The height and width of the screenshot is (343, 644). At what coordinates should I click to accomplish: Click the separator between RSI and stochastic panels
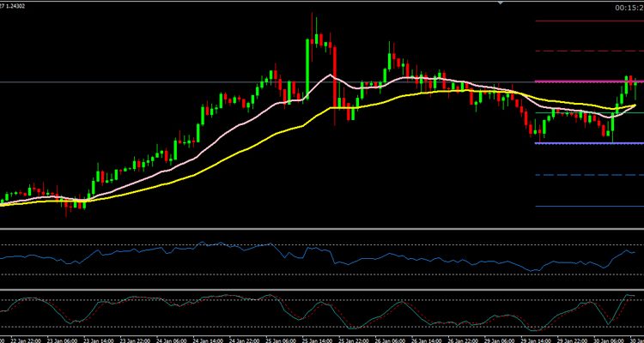coord(322,290)
